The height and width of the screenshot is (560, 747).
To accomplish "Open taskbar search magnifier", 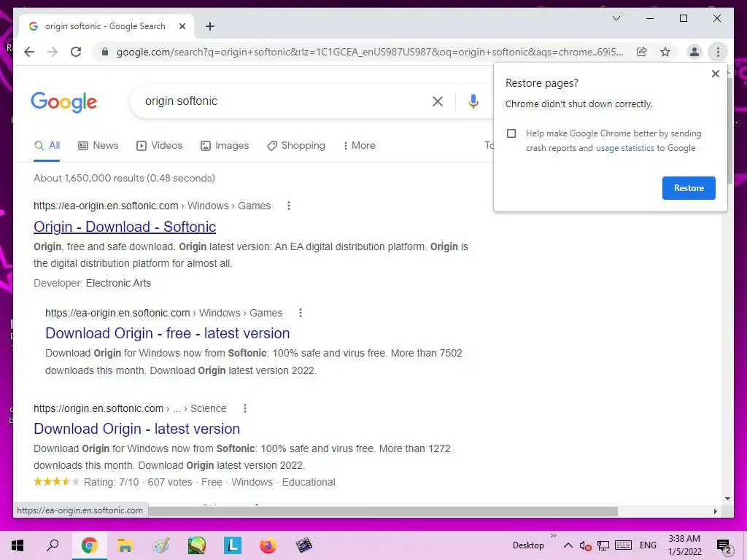I will [53, 545].
